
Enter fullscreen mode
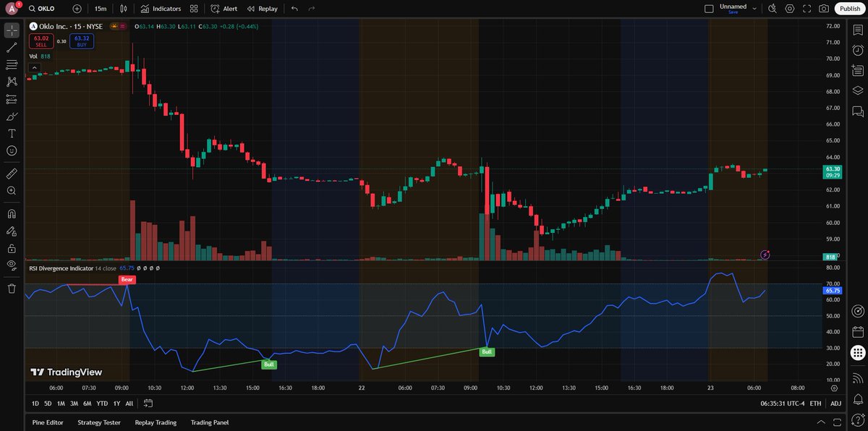point(807,9)
